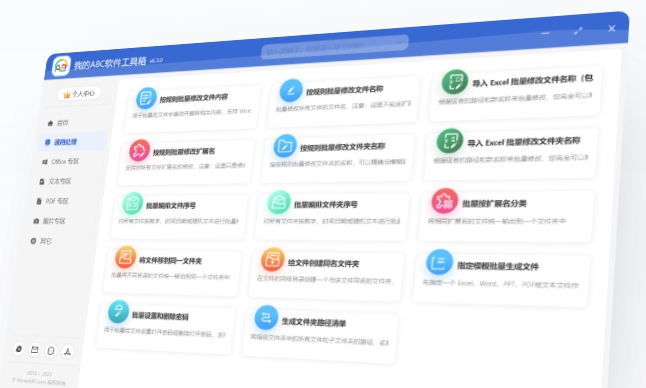The width and height of the screenshot is (646, 388).
Task: Open the Office 专区 section
Action: [x=60, y=161]
